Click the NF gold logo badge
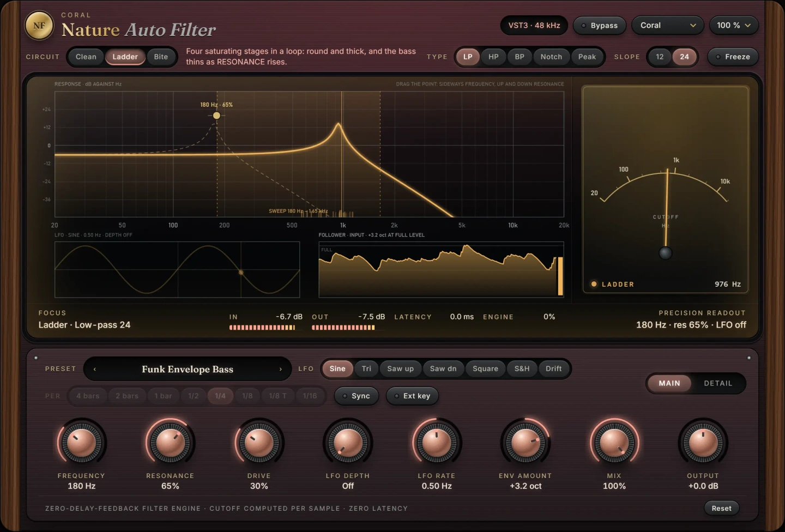 pos(39,26)
